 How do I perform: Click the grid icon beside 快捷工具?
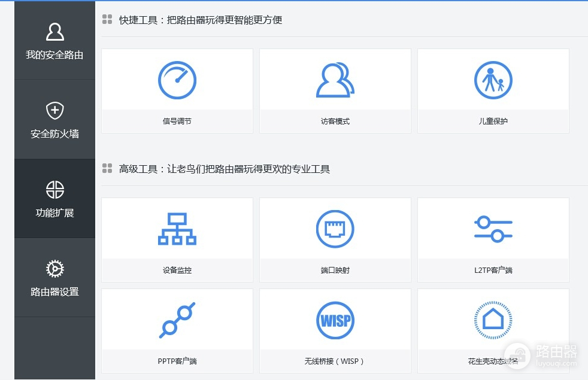(107, 19)
